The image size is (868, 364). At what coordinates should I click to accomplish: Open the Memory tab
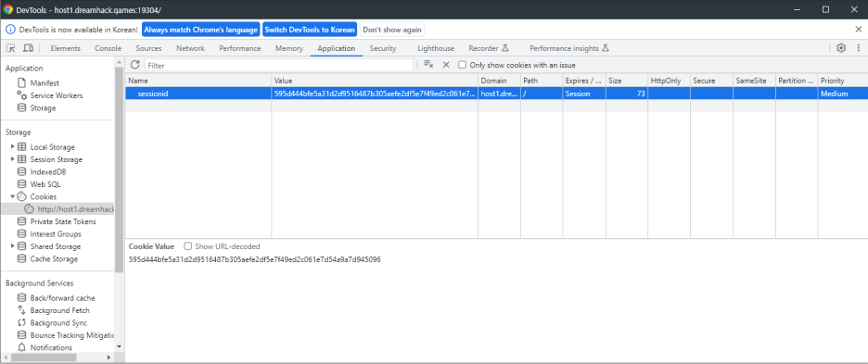(289, 48)
